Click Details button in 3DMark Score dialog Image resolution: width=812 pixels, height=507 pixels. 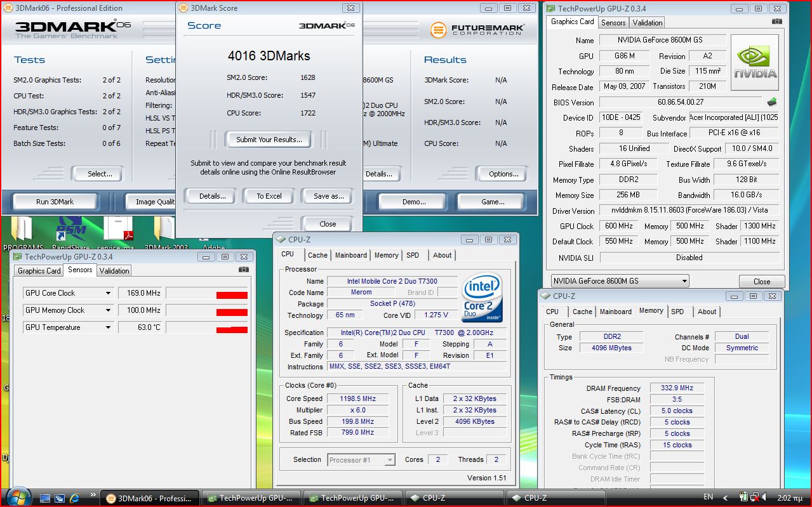213,196
